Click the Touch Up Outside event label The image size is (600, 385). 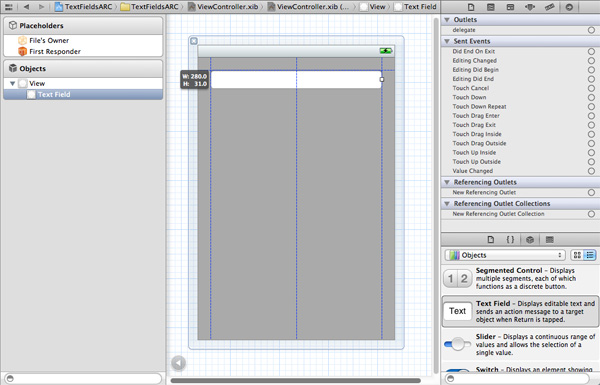click(x=476, y=162)
